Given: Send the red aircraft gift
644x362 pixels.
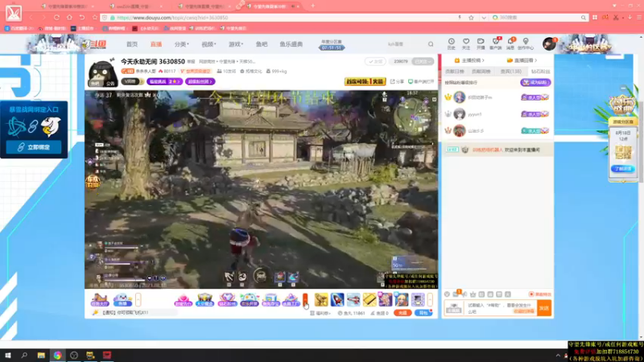Looking at the screenshot, I should [353, 299].
